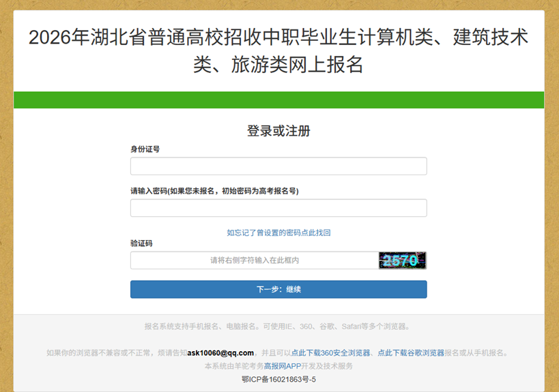The width and height of the screenshot is (559, 392).
Task: Click the green banner bar under the title
Action: coord(278,100)
